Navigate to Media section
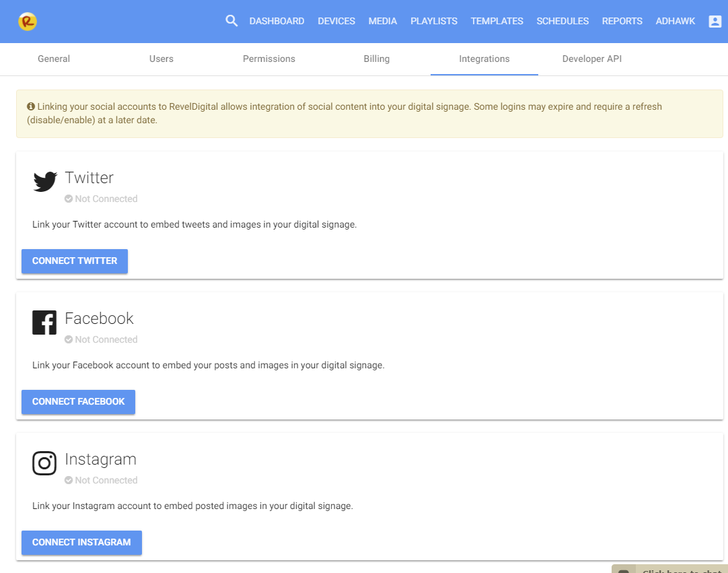Screen dimensions: 728x573 (383, 22)
